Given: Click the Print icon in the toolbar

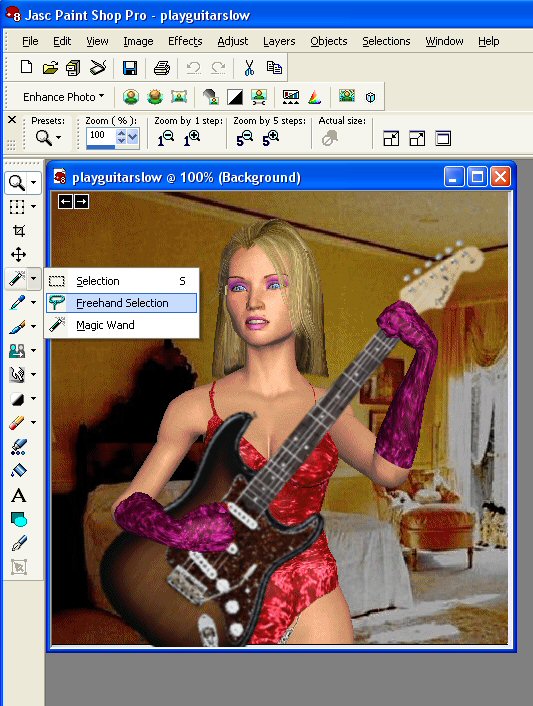Looking at the screenshot, I should [x=162, y=68].
